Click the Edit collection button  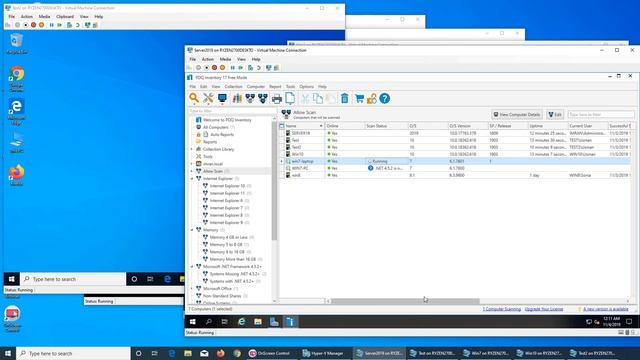[555, 115]
